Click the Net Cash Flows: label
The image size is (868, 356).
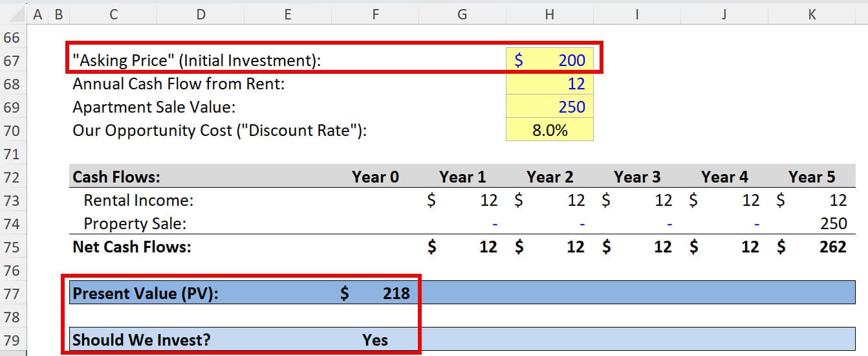132,247
